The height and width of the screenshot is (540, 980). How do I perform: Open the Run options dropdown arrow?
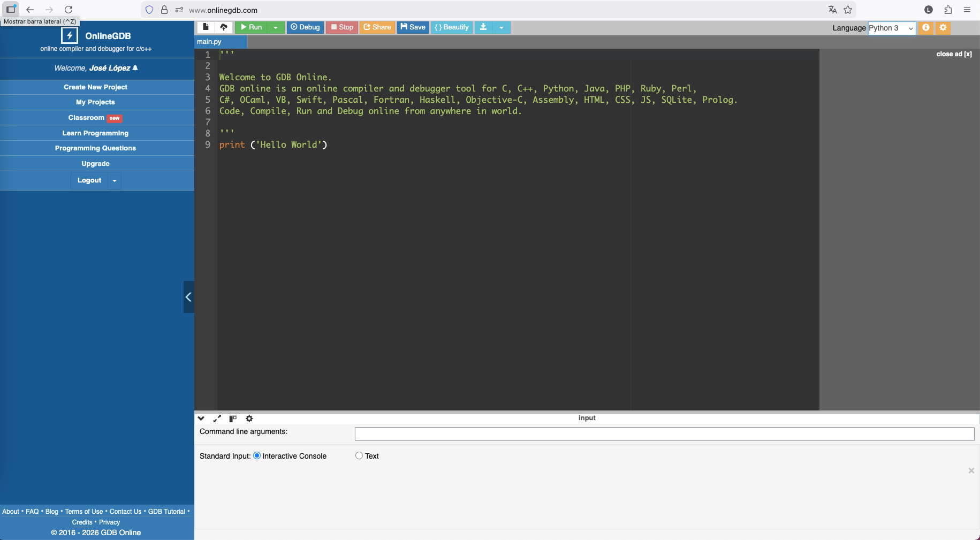coord(276,27)
